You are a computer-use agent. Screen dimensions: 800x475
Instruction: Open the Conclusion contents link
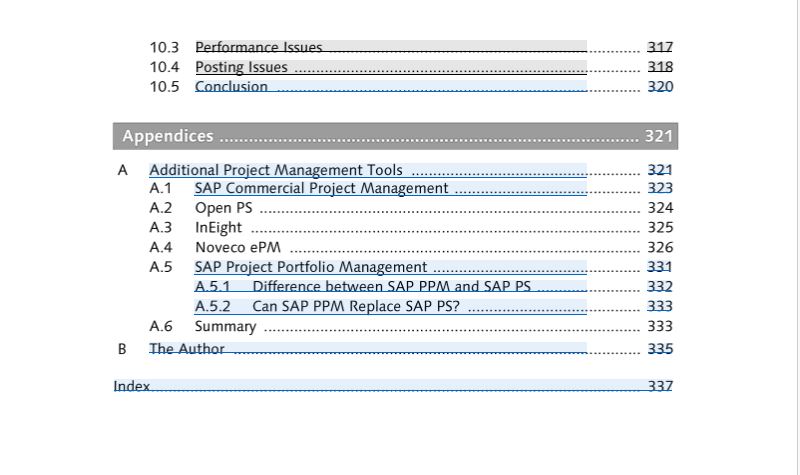coord(391,86)
